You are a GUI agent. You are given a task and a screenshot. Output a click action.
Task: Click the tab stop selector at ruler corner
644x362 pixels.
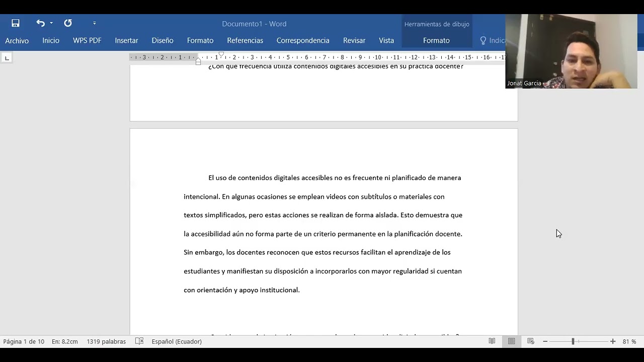click(7, 58)
